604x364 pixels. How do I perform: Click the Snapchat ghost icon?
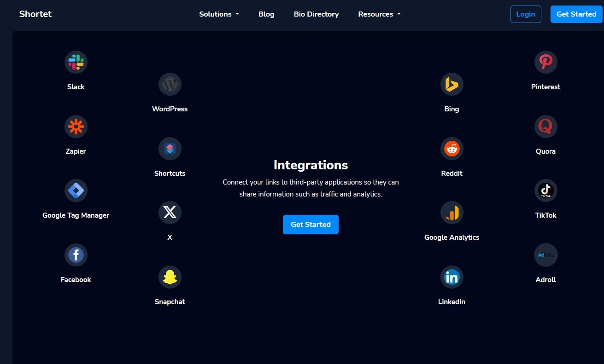pyautogui.click(x=170, y=277)
